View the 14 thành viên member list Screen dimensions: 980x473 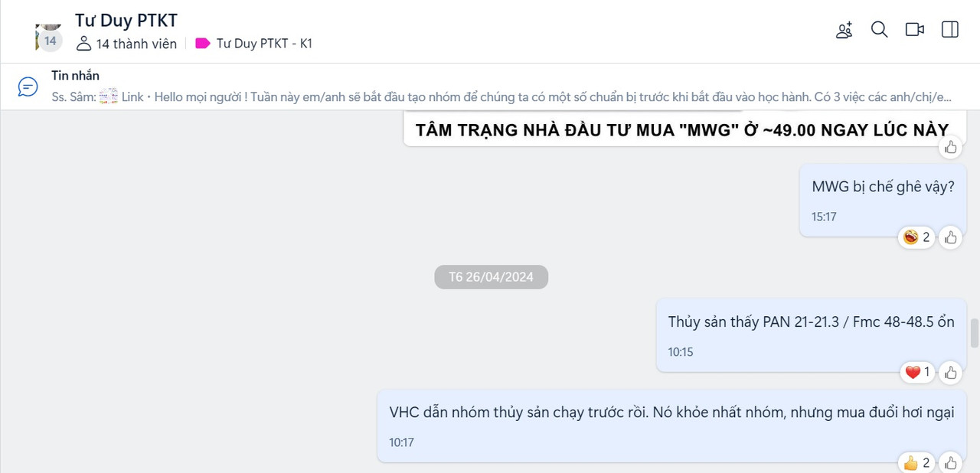[x=126, y=44]
